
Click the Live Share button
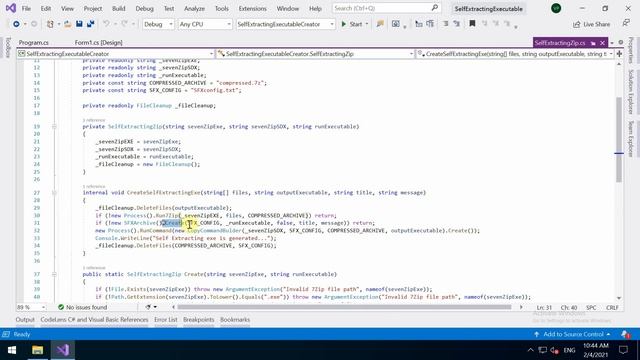(x=591, y=24)
